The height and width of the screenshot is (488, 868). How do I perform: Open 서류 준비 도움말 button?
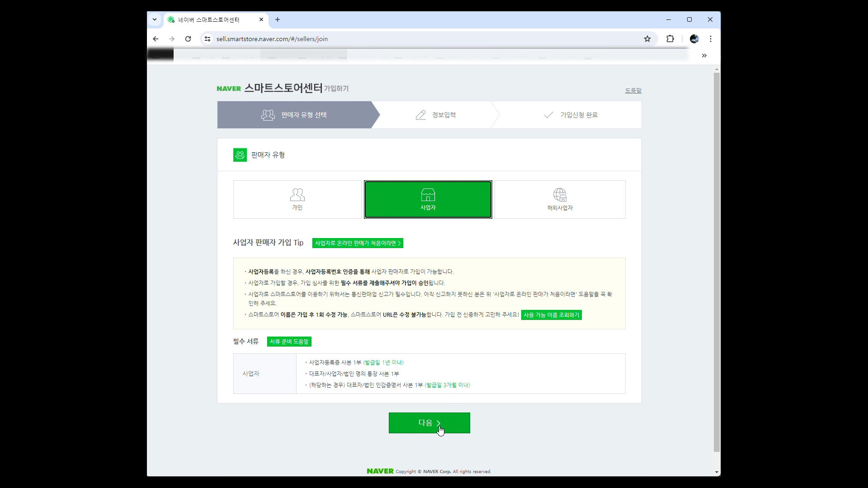click(289, 342)
